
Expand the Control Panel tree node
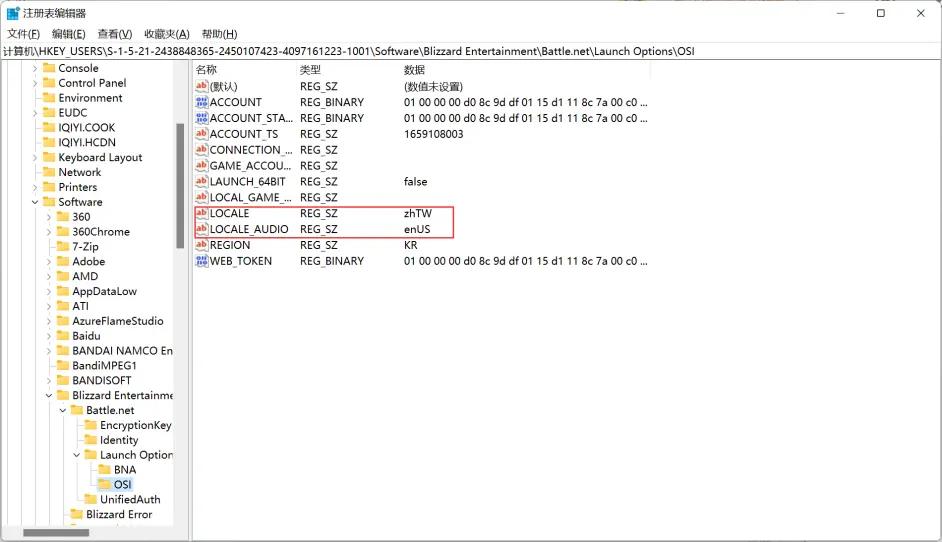pos(35,83)
